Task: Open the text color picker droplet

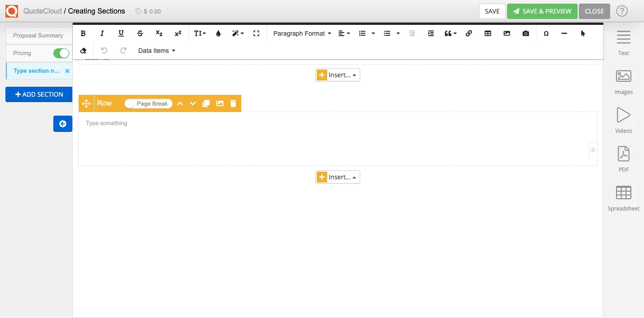Action: 218,33
